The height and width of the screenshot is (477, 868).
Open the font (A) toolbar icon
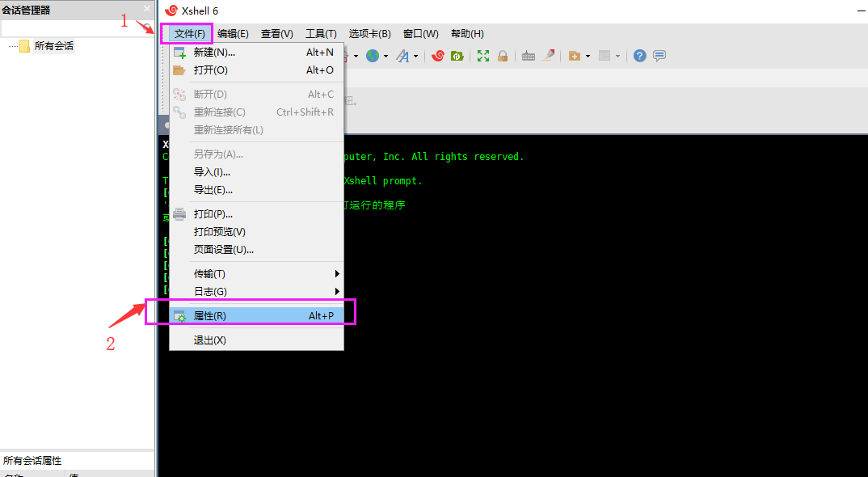click(x=402, y=56)
